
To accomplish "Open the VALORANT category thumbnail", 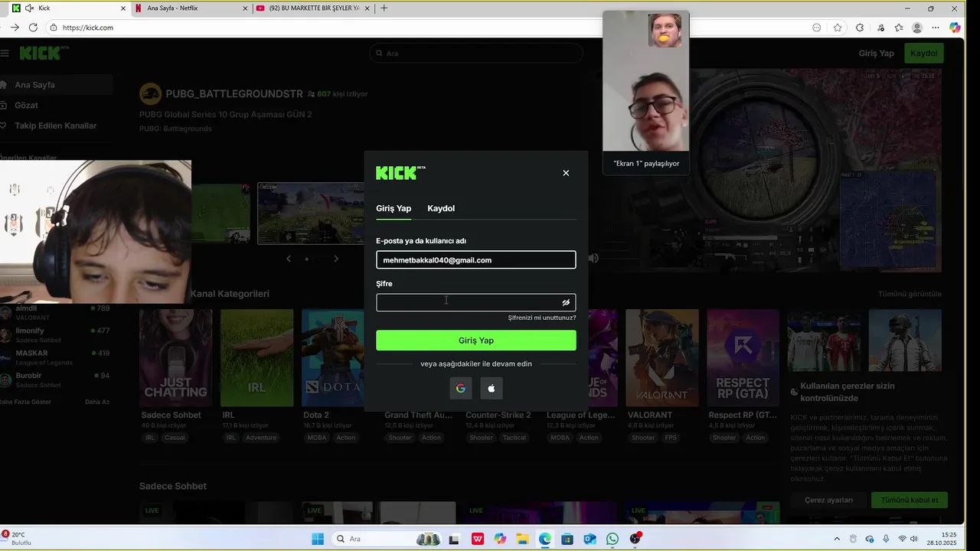I will pyautogui.click(x=662, y=357).
